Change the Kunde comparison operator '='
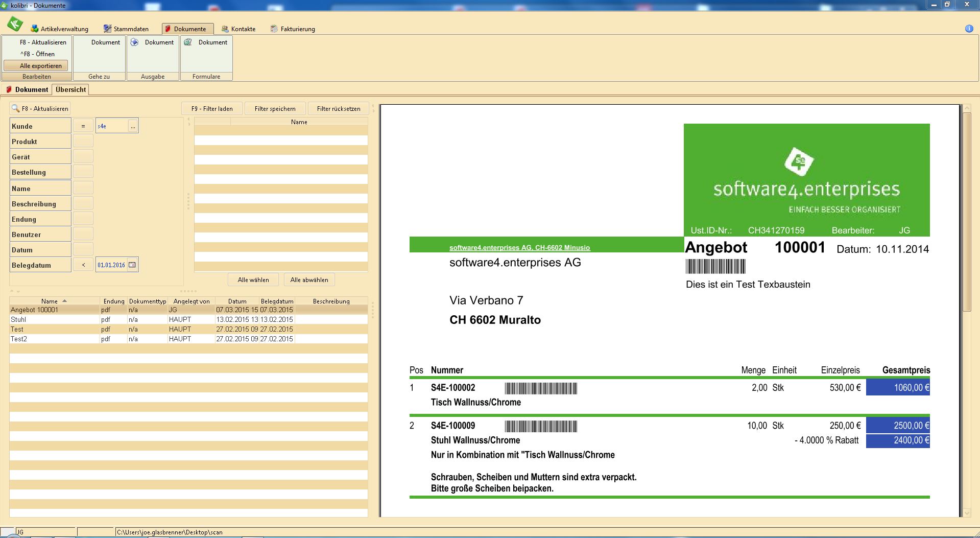The height and width of the screenshot is (538, 980). (x=83, y=126)
